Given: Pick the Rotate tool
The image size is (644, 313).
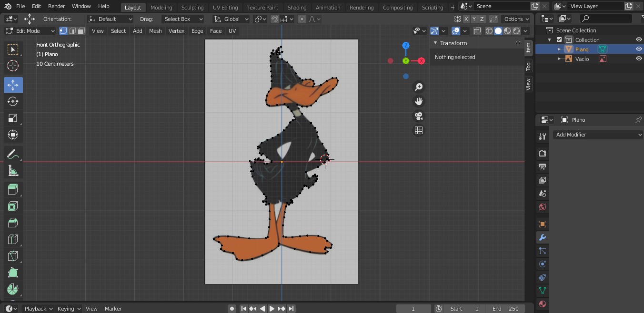Looking at the screenshot, I should click(13, 102).
